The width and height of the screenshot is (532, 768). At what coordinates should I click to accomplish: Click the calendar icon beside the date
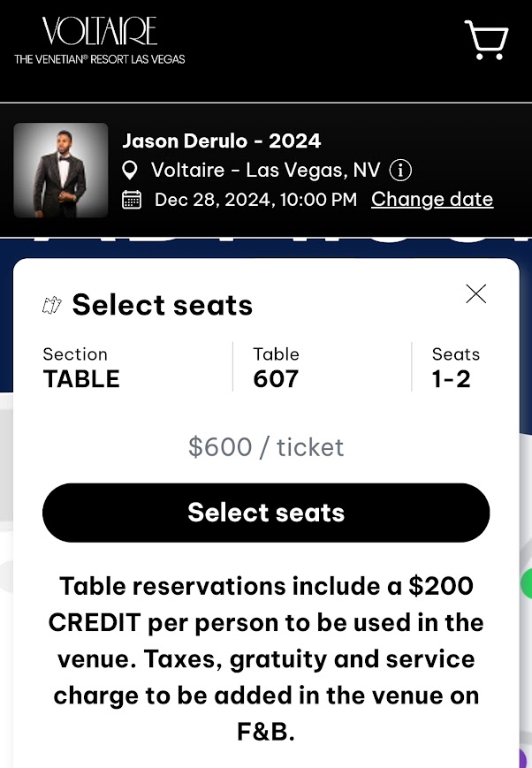[132, 200]
